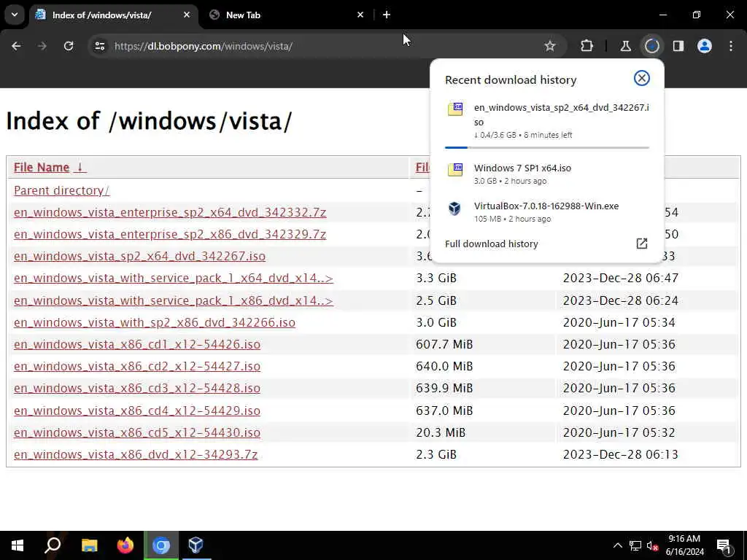Click the 2023-Dec-28 06:13 date cell
This screenshot has height=560, width=747.
coord(620,454)
